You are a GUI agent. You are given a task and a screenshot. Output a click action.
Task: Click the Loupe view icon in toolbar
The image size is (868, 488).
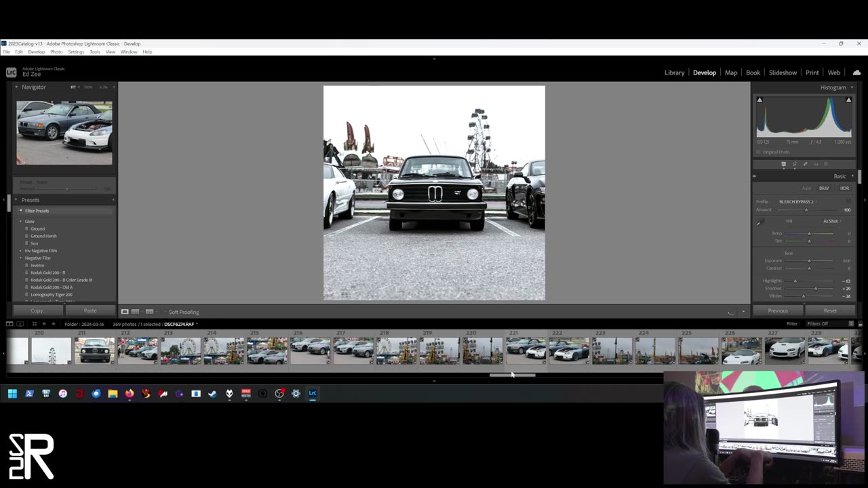(x=125, y=312)
